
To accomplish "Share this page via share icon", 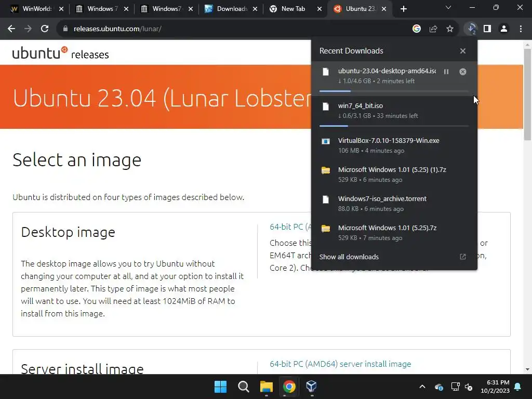I will click(x=433, y=29).
